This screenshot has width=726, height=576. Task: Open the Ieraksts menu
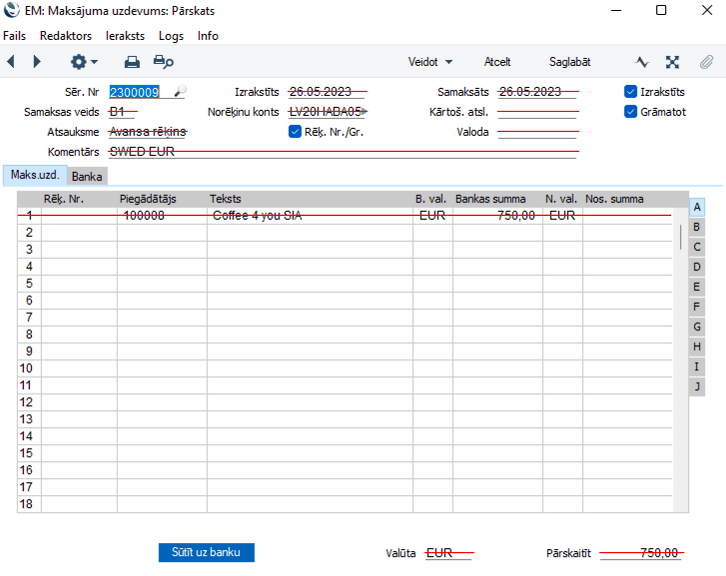[x=125, y=36]
